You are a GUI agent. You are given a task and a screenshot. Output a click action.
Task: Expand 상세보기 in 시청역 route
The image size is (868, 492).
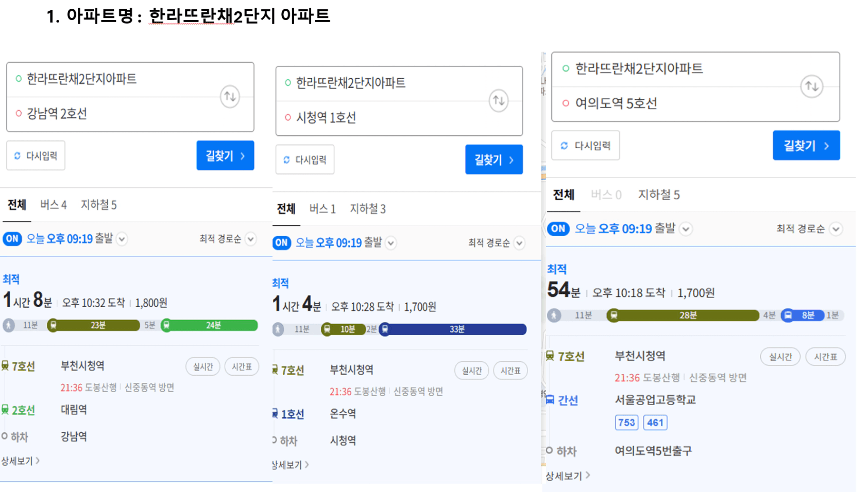tap(291, 465)
